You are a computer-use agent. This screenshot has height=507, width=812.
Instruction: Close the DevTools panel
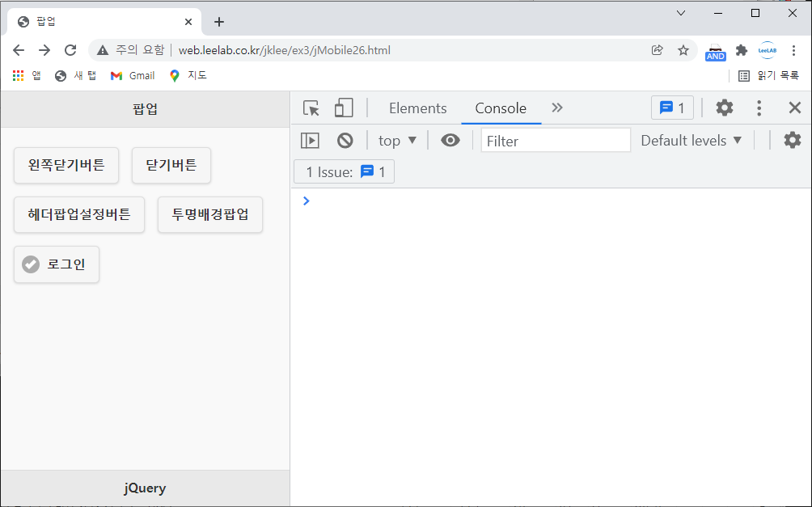click(x=794, y=108)
